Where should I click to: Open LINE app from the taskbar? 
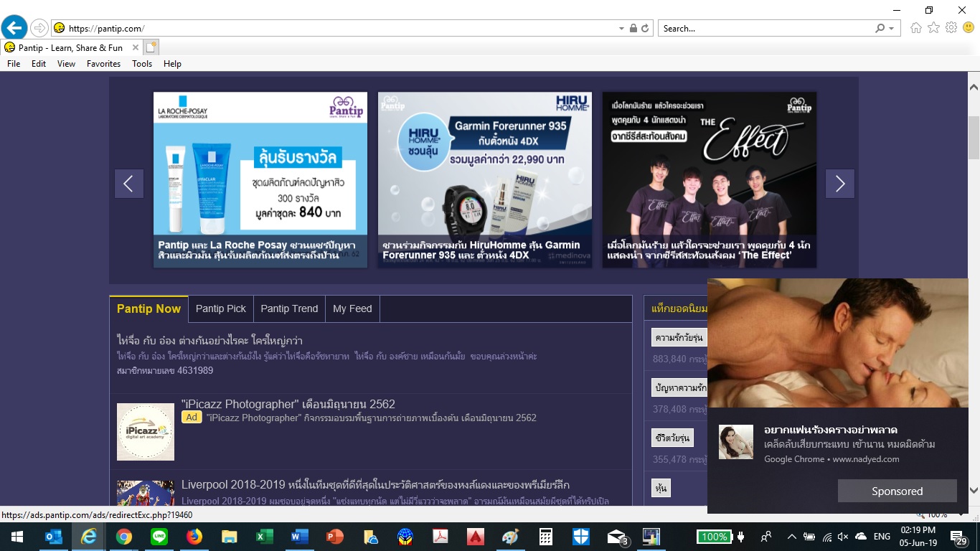[159, 537]
